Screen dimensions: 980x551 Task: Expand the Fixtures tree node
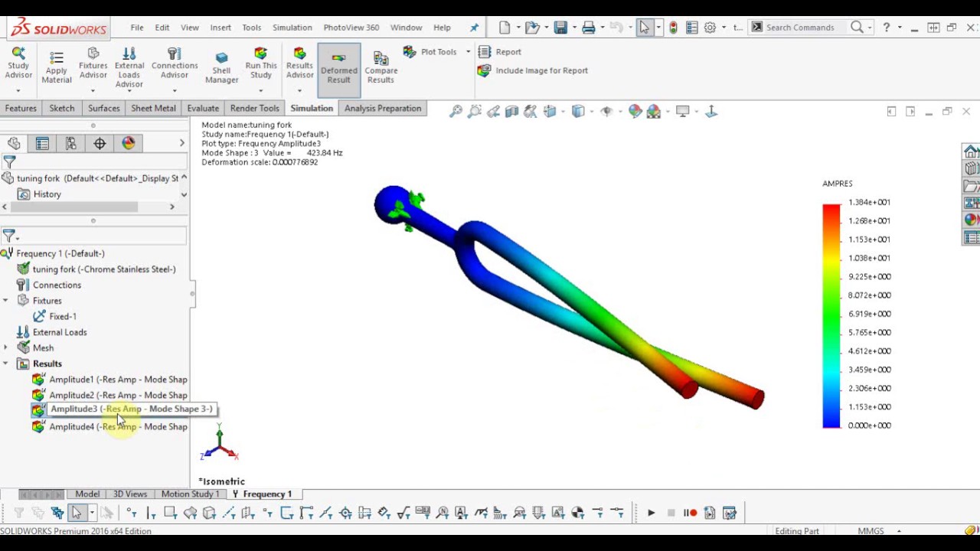6,301
